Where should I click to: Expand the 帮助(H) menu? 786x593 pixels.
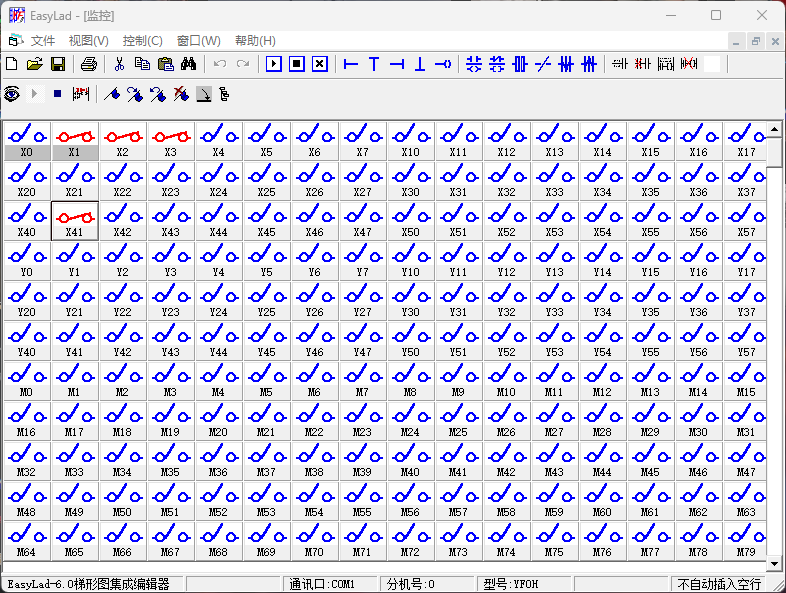coord(255,41)
